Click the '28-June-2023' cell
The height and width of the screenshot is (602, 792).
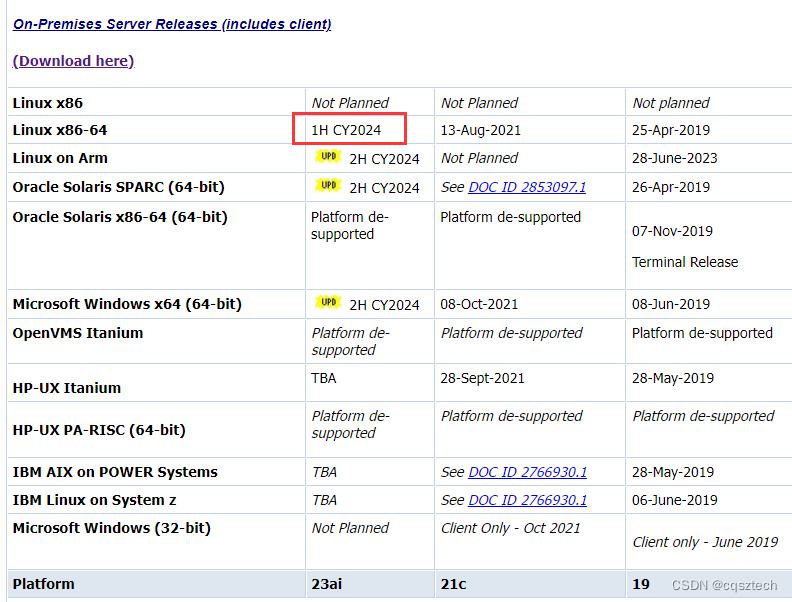(675, 158)
